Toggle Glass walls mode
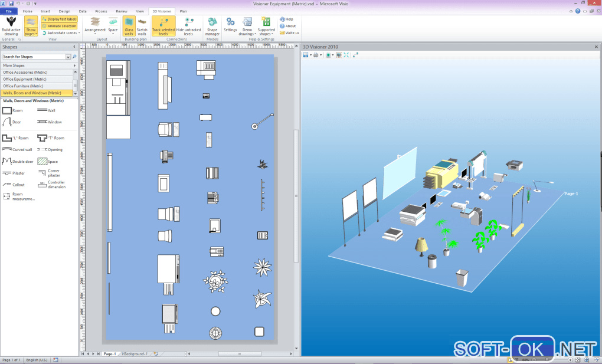This screenshot has width=602, height=364. 129,26
